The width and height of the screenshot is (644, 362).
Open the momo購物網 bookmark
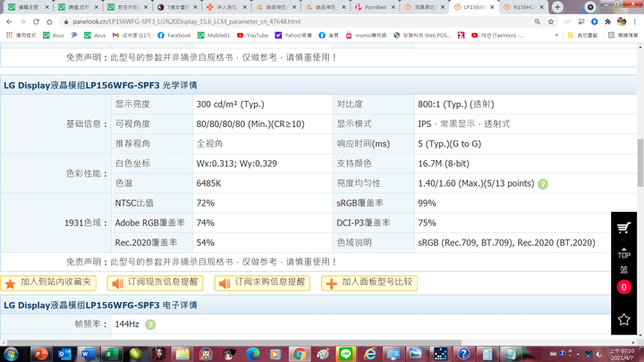(x=366, y=35)
